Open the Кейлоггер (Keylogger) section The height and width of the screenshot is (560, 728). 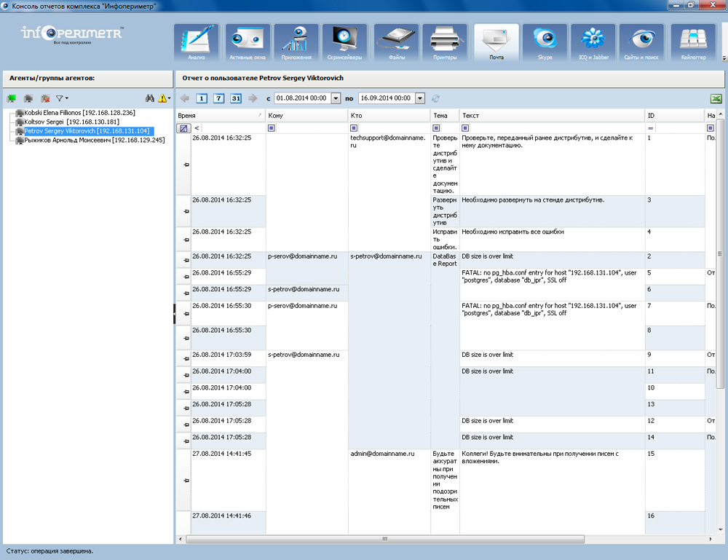[x=693, y=42]
